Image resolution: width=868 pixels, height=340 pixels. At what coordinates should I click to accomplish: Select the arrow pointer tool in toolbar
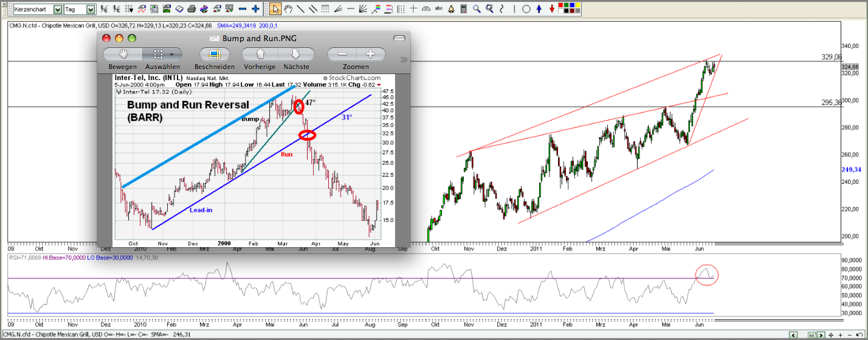click(x=275, y=9)
